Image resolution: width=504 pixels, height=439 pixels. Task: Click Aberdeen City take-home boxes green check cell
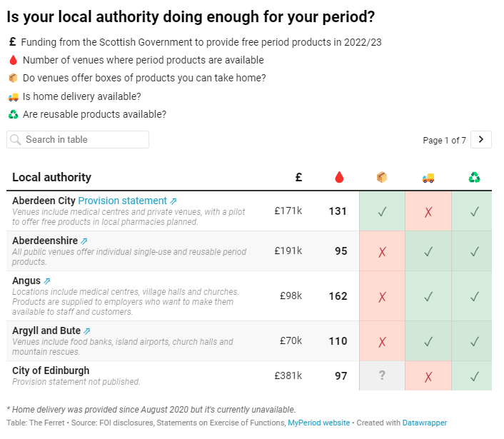pos(382,211)
